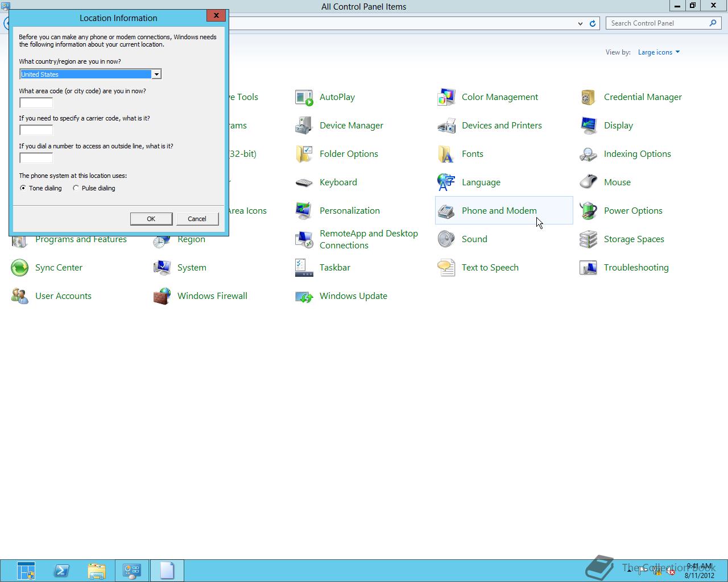Open the Personalization icon
Image resolution: width=728 pixels, height=582 pixels.
point(304,211)
